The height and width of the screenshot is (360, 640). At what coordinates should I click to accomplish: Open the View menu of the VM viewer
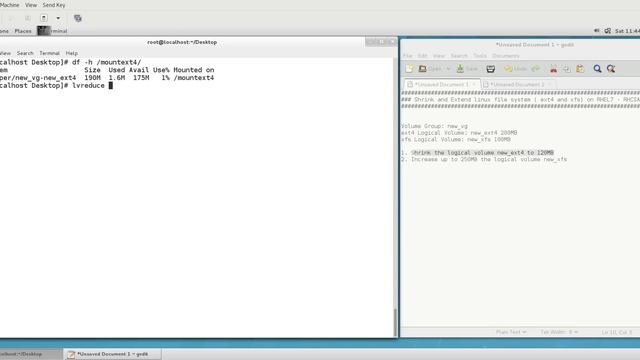[31, 5]
